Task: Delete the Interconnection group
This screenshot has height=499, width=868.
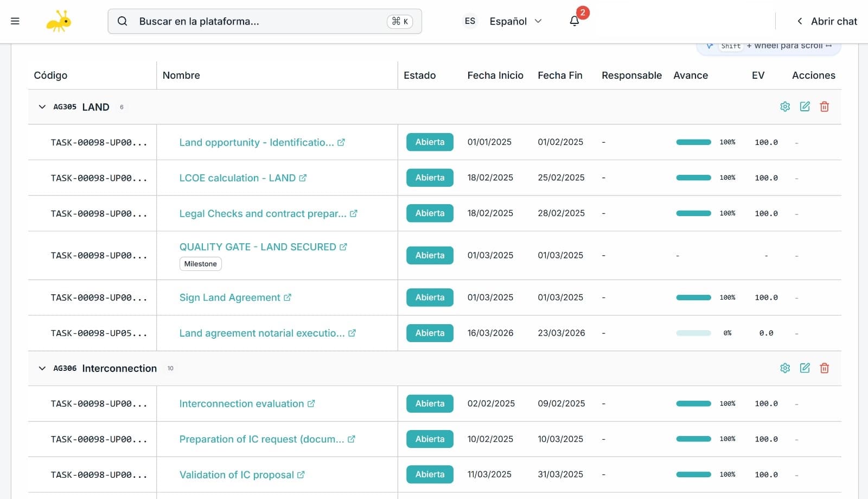Action: point(824,368)
